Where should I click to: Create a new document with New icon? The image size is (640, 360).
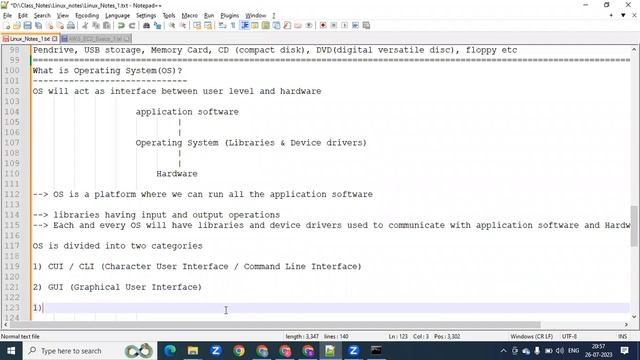tap(7, 26)
